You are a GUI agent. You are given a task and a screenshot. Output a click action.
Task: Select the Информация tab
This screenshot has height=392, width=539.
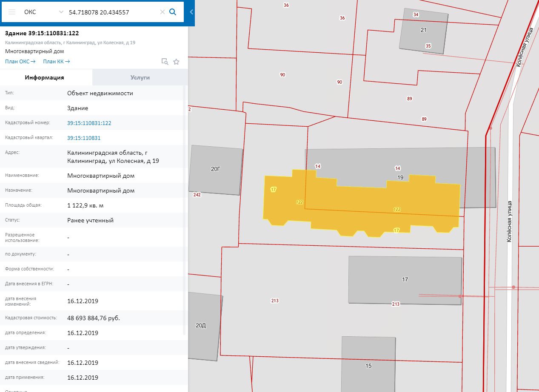[x=44, y=77]
